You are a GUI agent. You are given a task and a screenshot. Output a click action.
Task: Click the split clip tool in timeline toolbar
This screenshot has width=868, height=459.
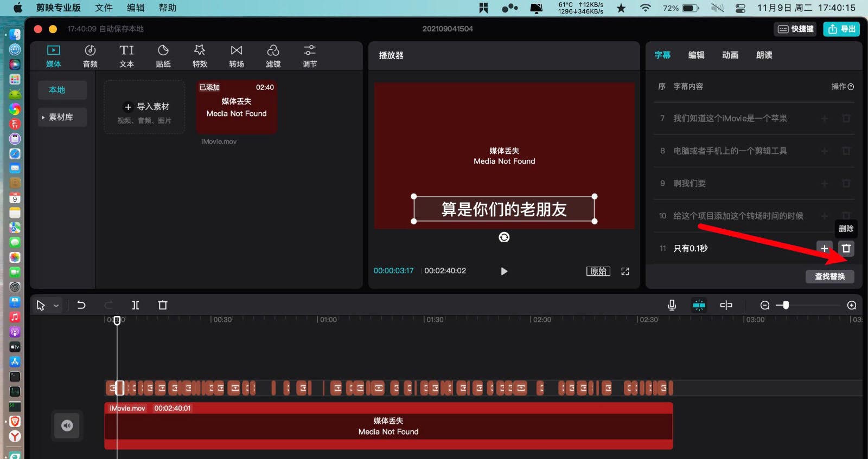tap(136, 305)
